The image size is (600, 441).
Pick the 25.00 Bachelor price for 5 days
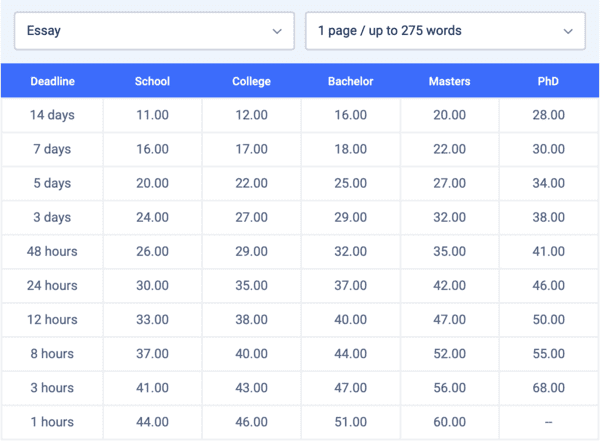click(351, 183)
